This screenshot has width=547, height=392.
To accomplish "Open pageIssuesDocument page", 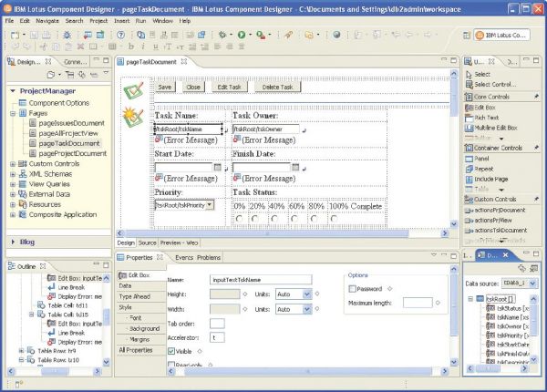I will click(67, 123).
